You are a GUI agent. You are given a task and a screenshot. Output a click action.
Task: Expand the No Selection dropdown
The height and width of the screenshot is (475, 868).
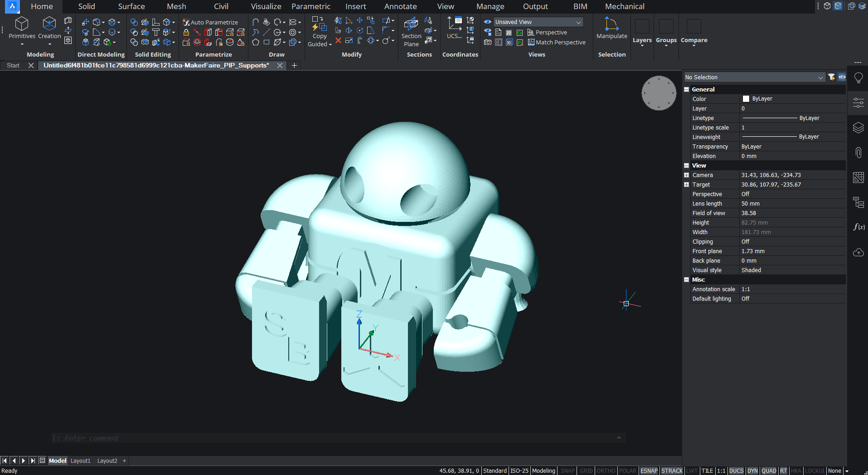(754, 77)
